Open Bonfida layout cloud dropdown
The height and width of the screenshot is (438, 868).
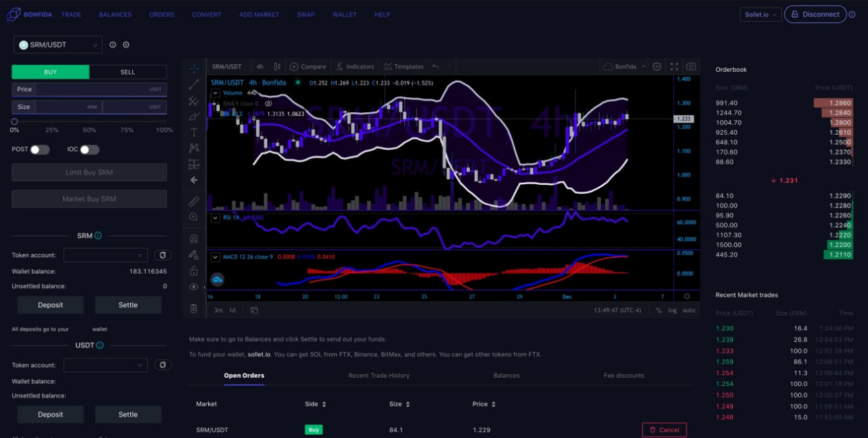tap(625, 66)
